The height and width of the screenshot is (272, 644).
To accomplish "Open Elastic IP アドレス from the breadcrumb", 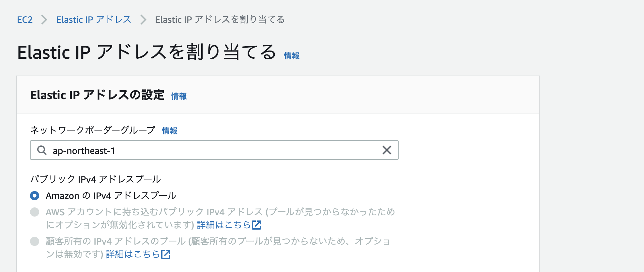I will [x=93, y=20].
